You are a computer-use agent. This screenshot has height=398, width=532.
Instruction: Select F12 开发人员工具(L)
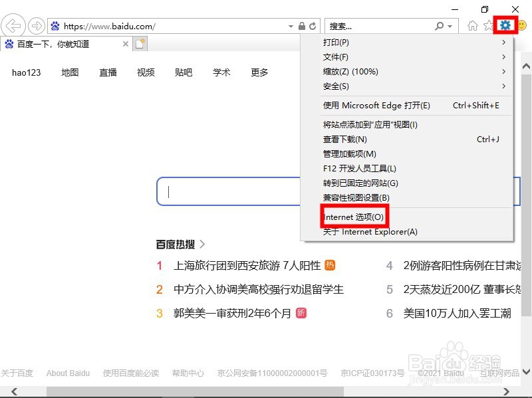407,169
